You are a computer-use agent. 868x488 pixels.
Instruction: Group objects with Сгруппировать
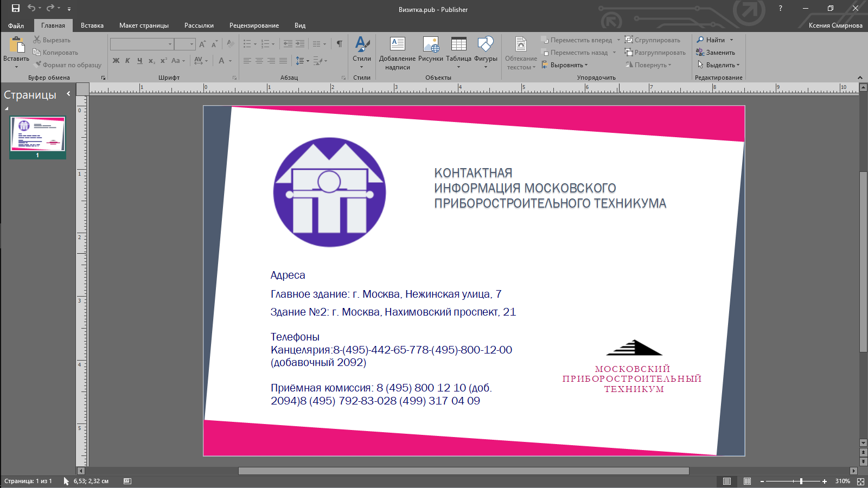pos(653,40)
